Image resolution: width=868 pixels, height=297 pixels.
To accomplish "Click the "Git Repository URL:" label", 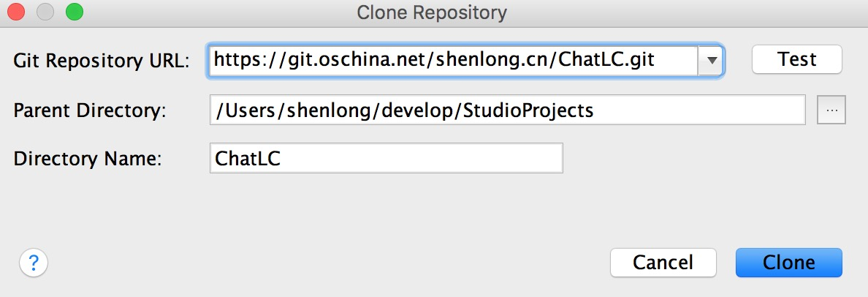I will click(102, 61).
